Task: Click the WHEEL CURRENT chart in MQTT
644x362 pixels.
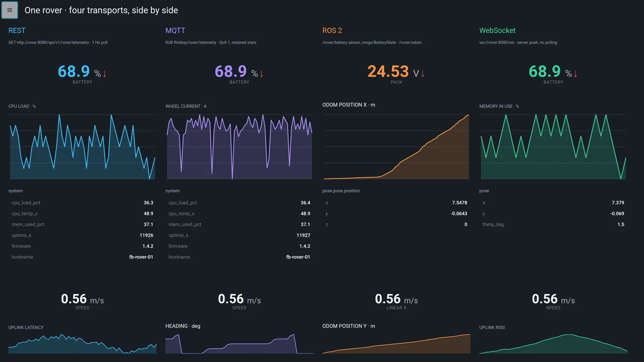Action: 239,147
